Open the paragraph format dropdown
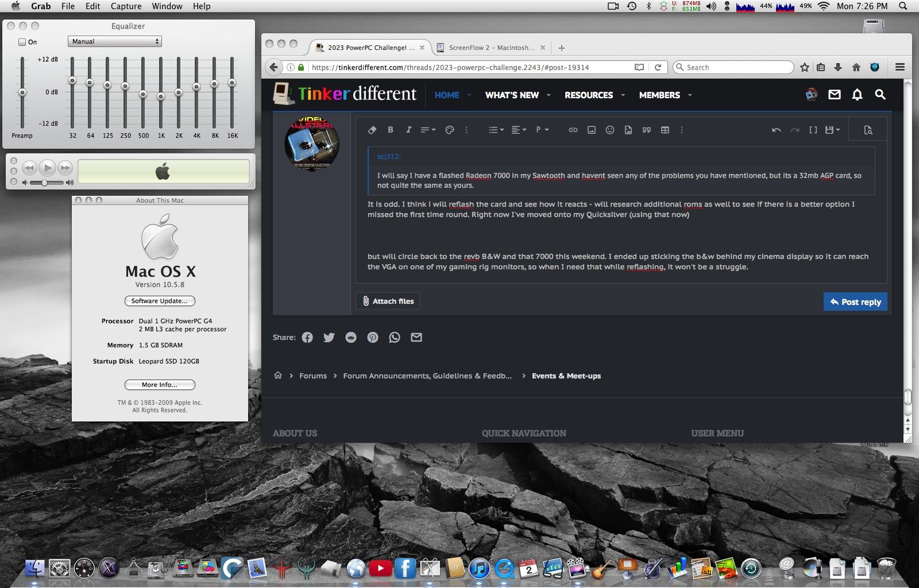 point(542,130)
